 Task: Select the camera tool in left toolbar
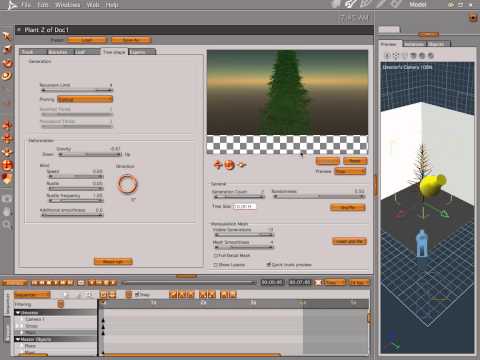7,199
